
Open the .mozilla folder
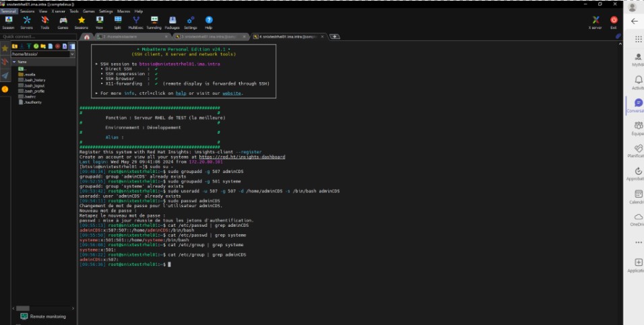[30, 74]
